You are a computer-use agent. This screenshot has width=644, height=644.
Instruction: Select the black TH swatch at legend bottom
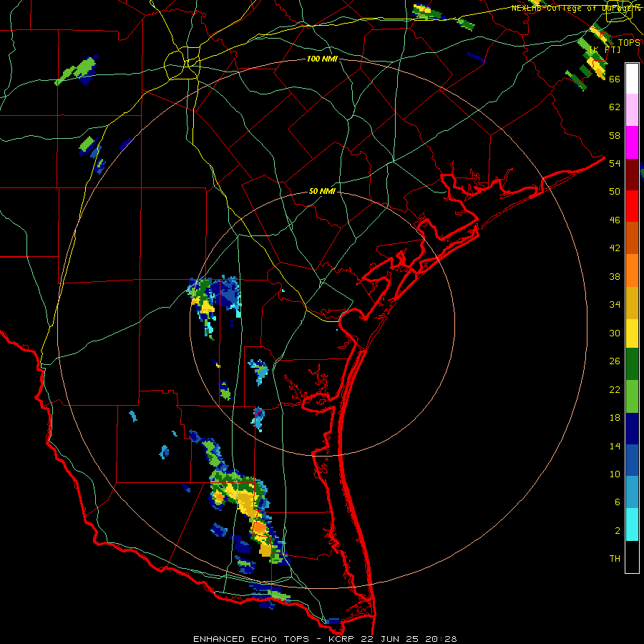(x=632, y=556)
